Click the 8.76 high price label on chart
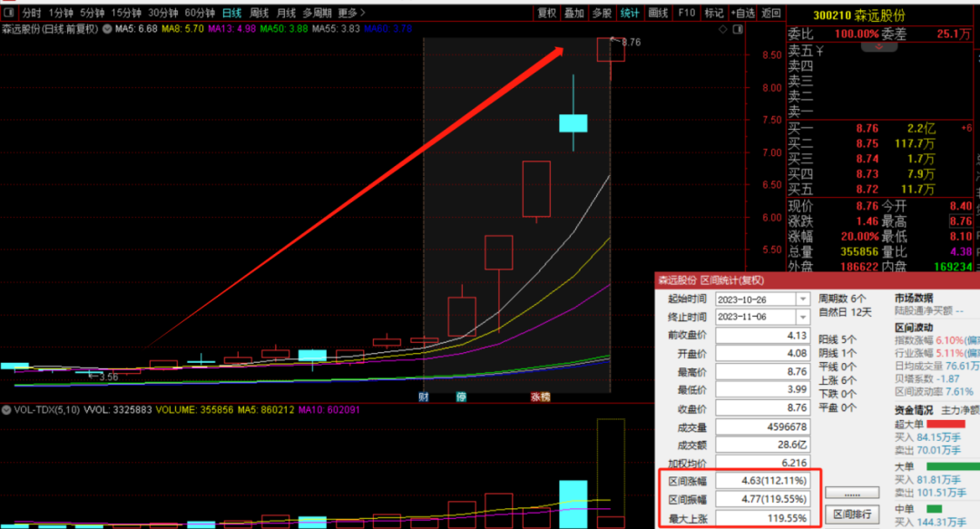 [632, 43]
